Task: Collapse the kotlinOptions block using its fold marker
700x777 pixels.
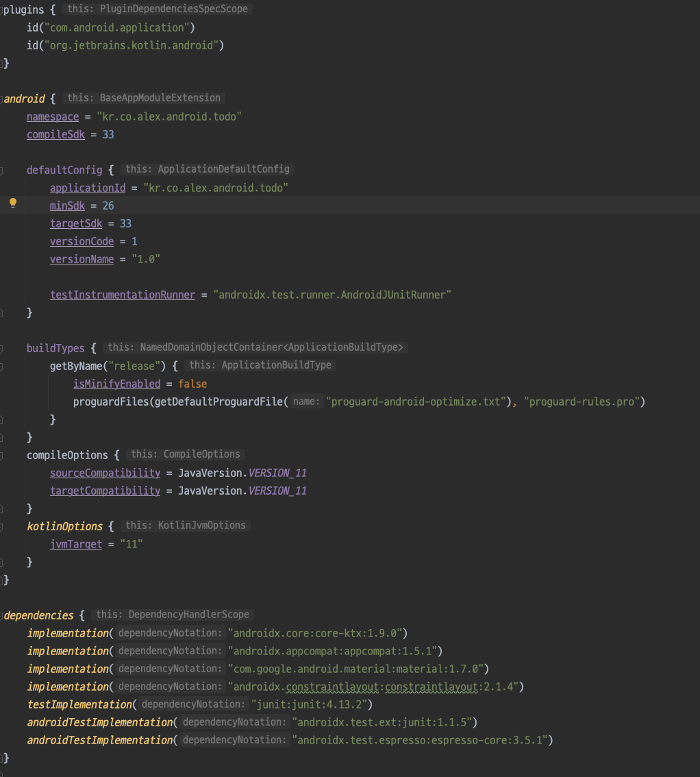Action: click(x=1, y=528)
